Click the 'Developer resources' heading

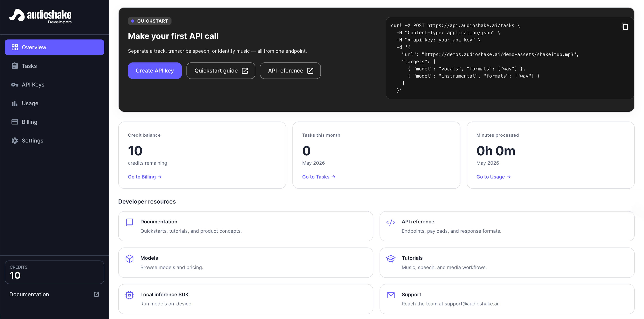point(147,201)
